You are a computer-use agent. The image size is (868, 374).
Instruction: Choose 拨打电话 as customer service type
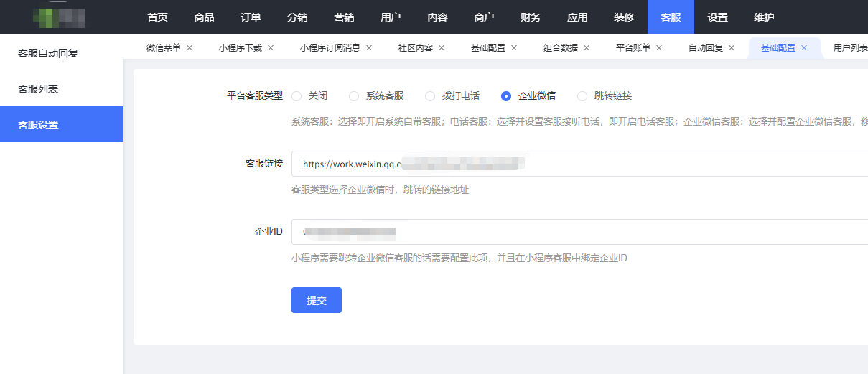tap(430, 96)
